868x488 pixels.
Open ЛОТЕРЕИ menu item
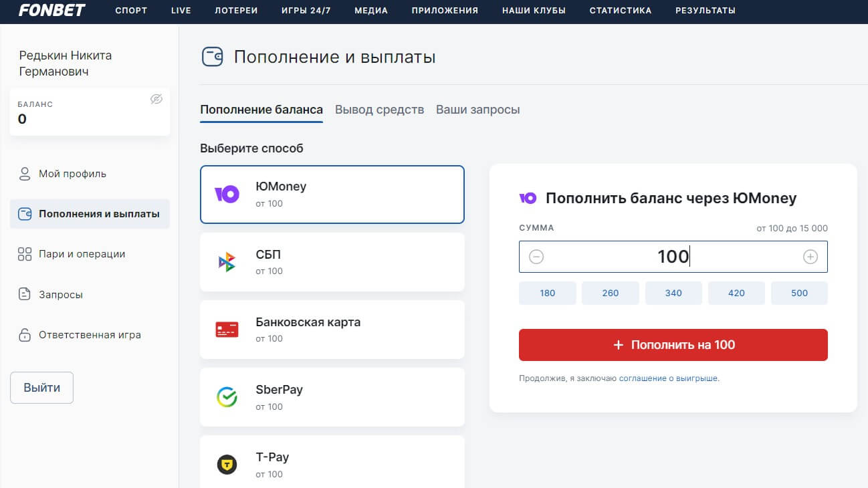pos(236,11)
